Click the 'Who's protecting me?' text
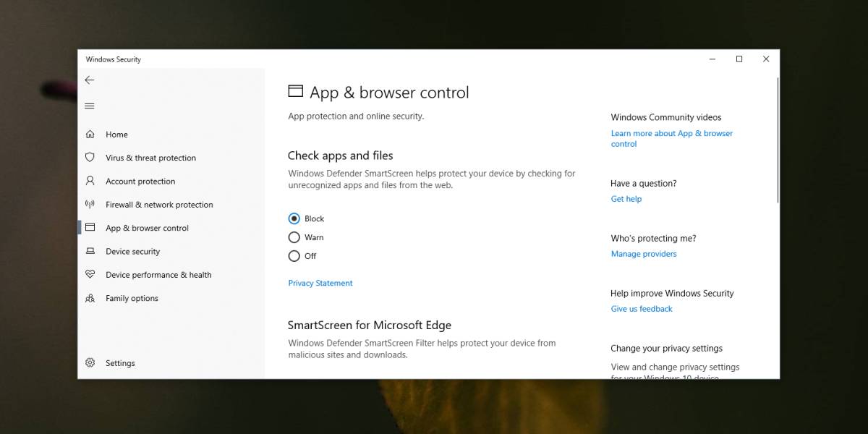 click(x=653, y=239)
